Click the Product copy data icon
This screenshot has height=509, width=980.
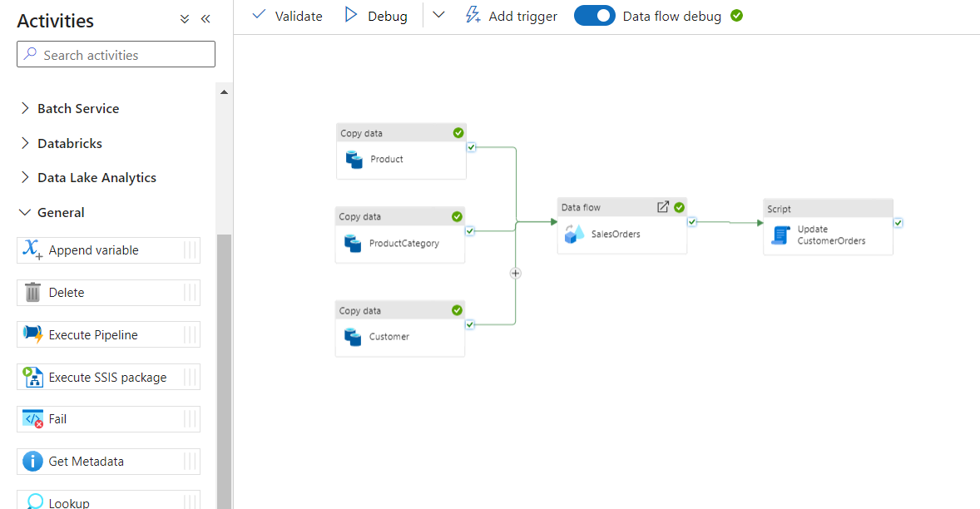click(354, 159)
